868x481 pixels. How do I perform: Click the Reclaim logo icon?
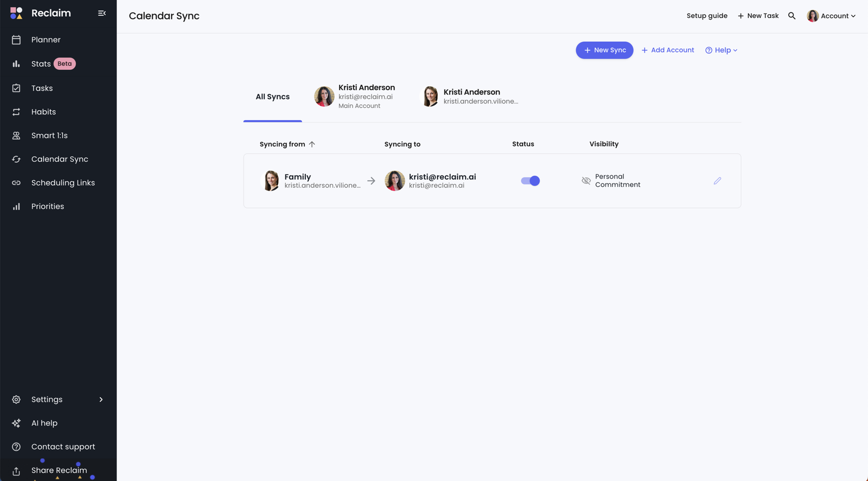[x=16, y=13]
